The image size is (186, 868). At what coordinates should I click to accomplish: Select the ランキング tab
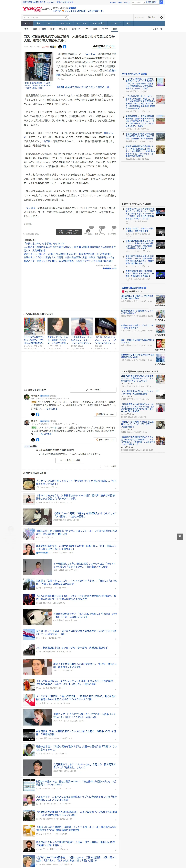115,24
